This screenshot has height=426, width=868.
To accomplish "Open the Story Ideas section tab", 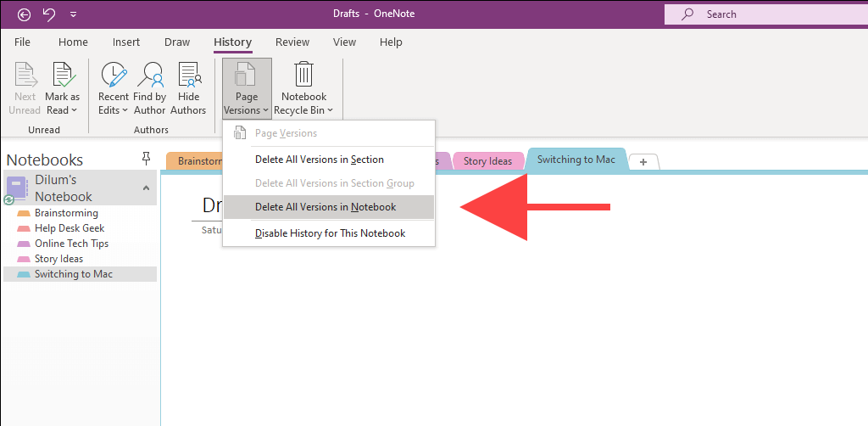I will [487, 161].
